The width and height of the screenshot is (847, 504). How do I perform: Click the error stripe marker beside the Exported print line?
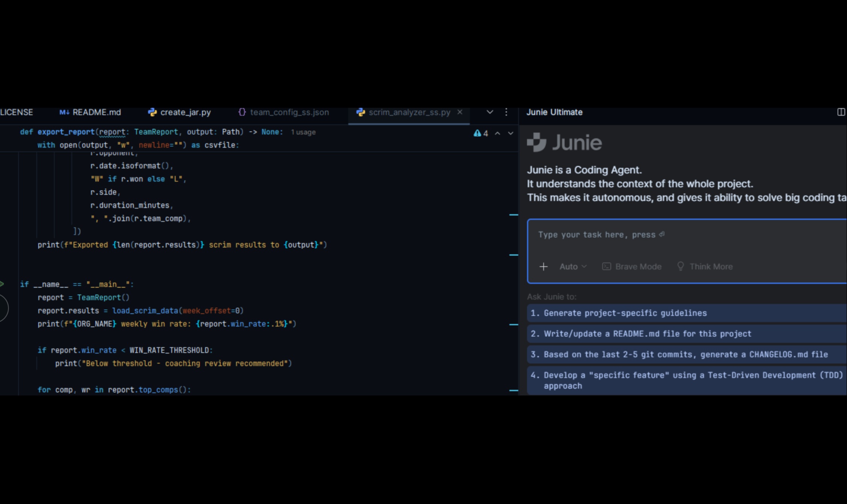tap(513, 255)
